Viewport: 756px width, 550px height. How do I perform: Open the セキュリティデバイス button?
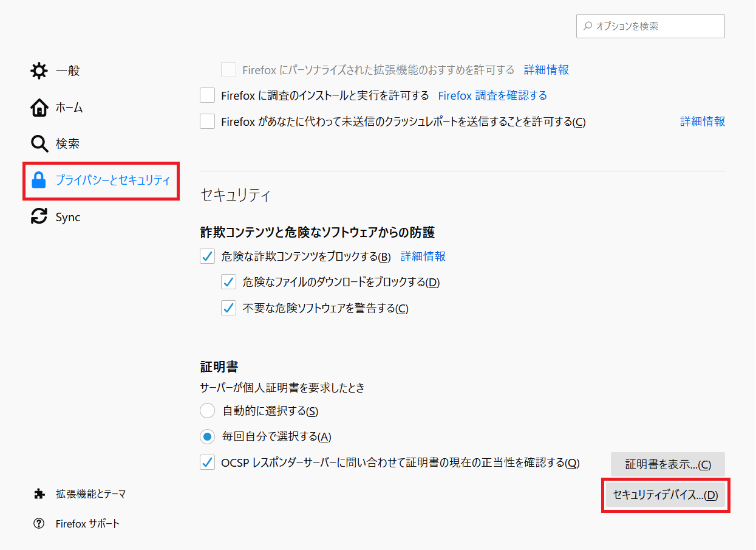tap(665, 495)
